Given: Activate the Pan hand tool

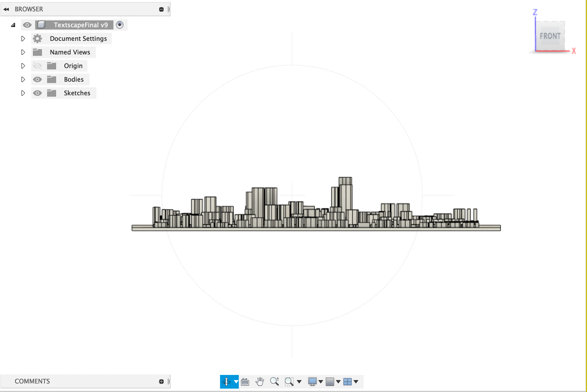Looking at the screenshot, I should [x=260, y=382].
